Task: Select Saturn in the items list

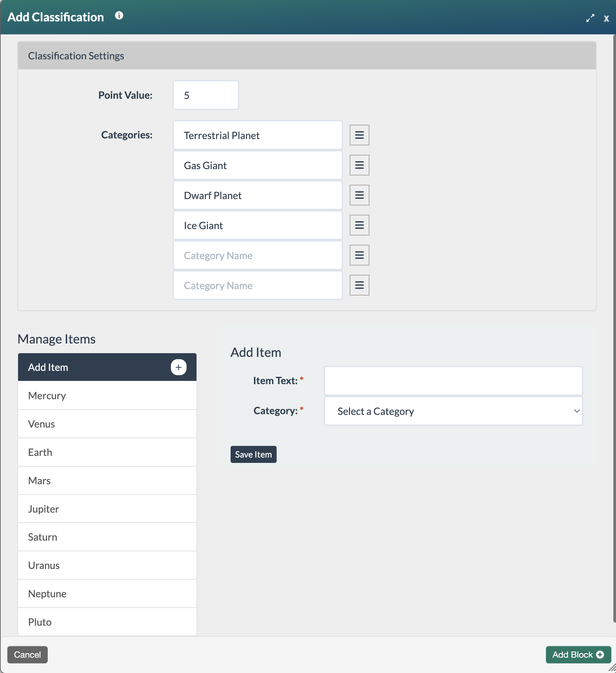Action: [107, 537]
